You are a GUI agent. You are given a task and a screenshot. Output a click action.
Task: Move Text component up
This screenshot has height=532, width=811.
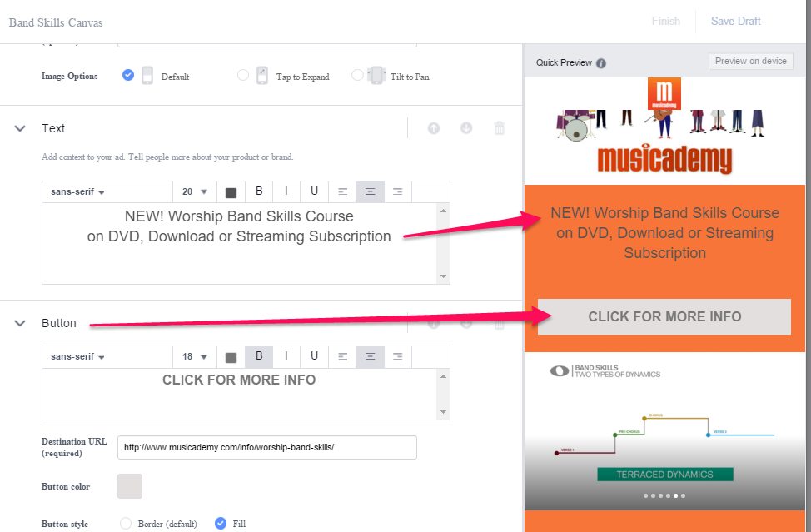[434, 128]
